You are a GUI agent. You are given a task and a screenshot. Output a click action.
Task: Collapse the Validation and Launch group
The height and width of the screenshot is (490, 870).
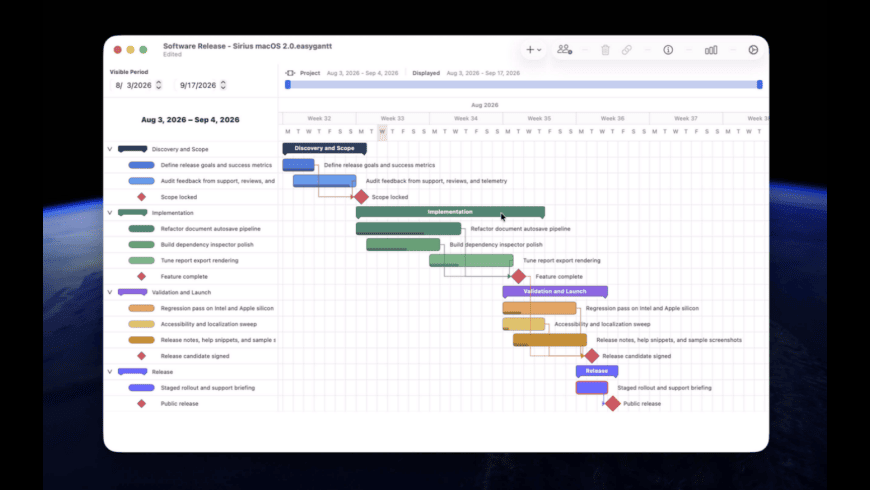click(x=110, y=292)
